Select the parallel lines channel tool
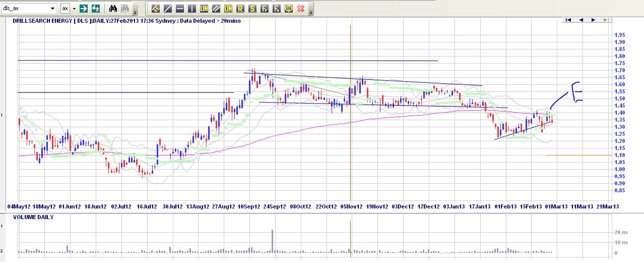Screen dimensions: 644x262 point(216,9)
